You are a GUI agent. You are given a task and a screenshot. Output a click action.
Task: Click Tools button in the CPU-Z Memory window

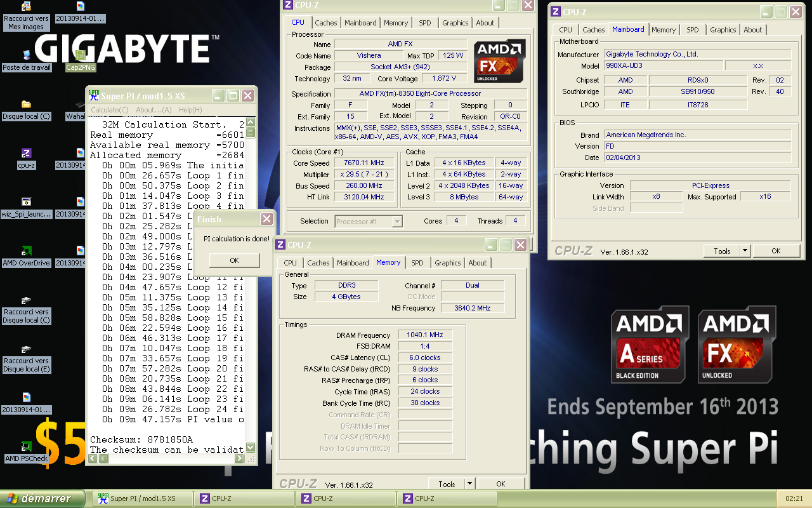pyautogui.click(x=447, y=484)
